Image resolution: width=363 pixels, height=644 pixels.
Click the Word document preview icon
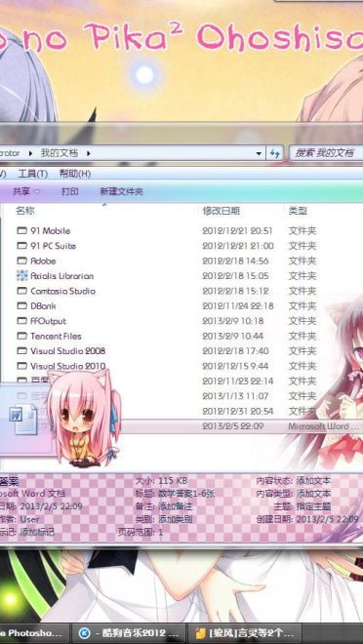coord(23,420)
